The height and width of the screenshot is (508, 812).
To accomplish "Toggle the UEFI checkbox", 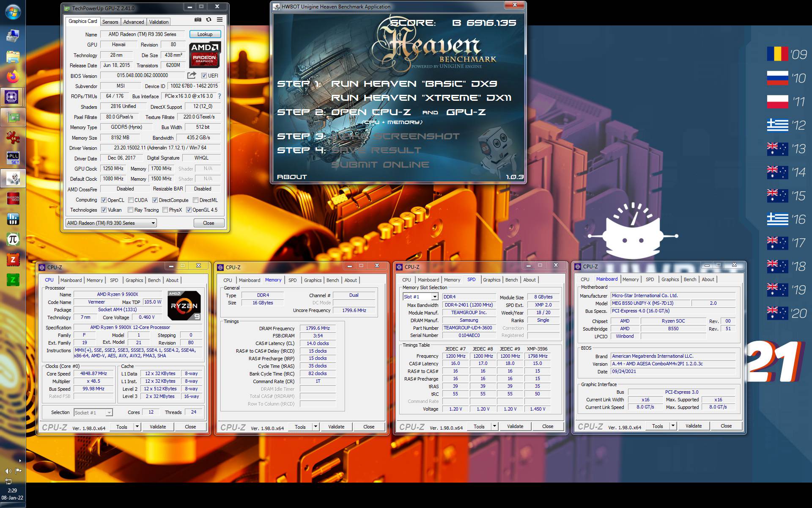I will [x=204, y=76].
